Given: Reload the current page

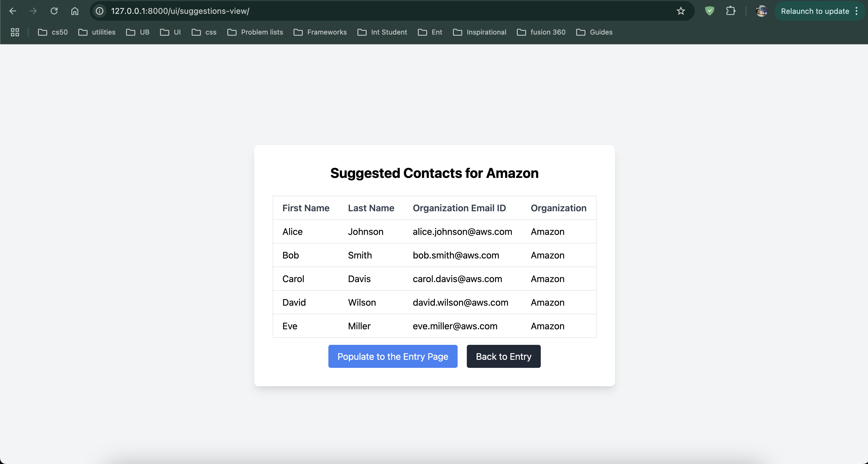Looking at the screenshot, I should (54, 11).
